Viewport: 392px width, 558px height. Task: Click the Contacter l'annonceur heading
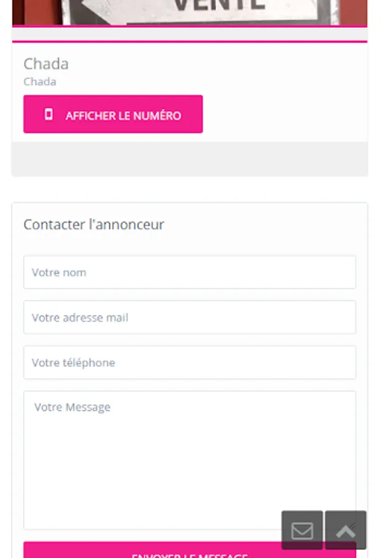(94, 224)
